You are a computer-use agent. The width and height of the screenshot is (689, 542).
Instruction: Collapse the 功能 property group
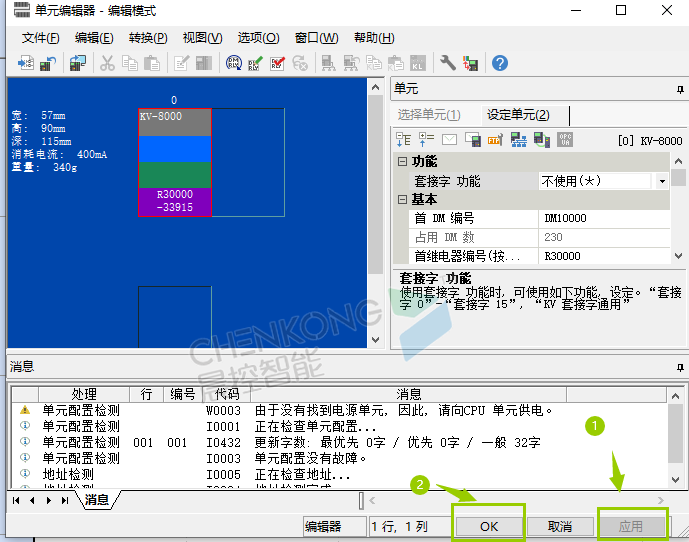click(402, 162)
